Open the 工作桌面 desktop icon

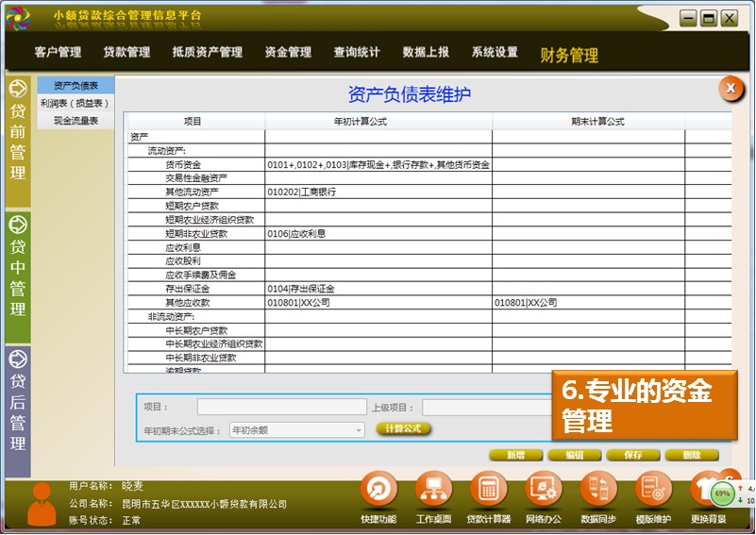click(x=433, y=490)
